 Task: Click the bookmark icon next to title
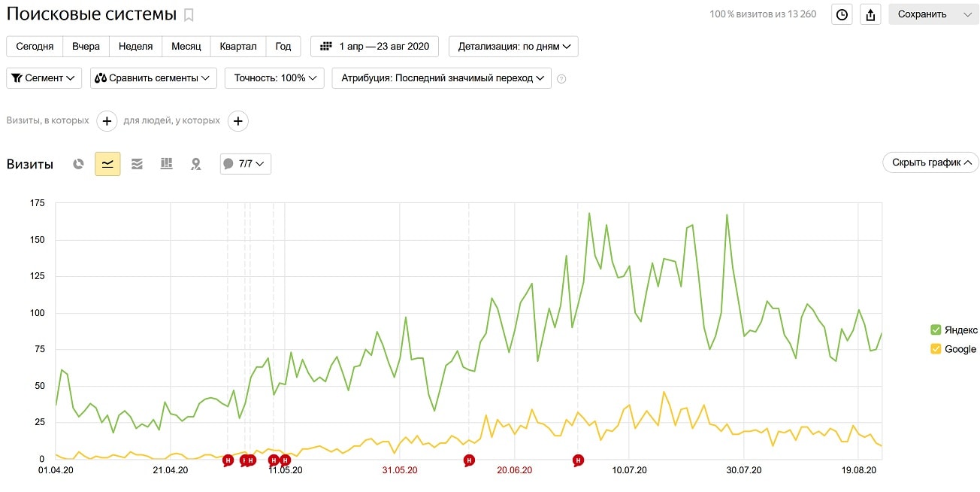coord(189,14)
